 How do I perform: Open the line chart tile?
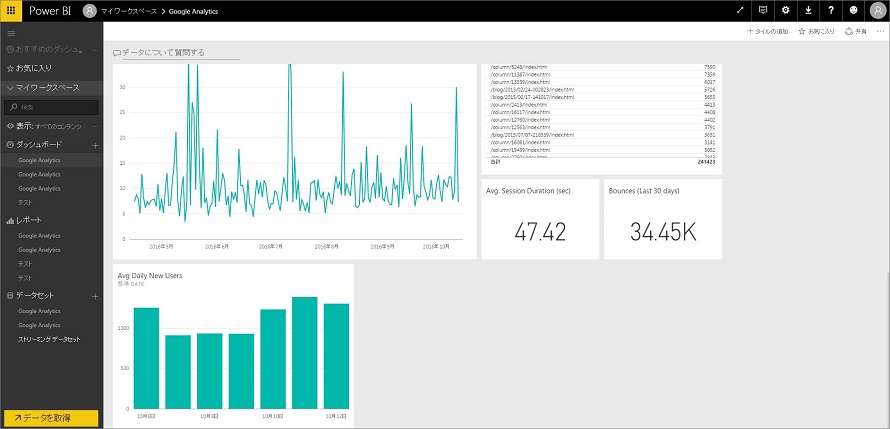point(295,162)
